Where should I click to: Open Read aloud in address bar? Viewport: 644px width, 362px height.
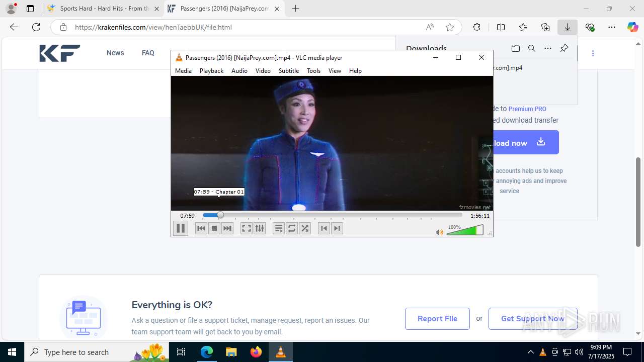pos(430,27)
